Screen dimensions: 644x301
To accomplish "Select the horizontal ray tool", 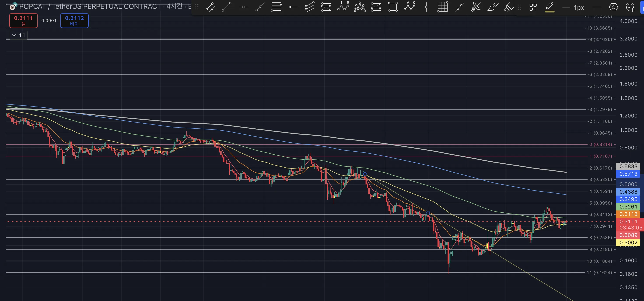I will (293, 7).
